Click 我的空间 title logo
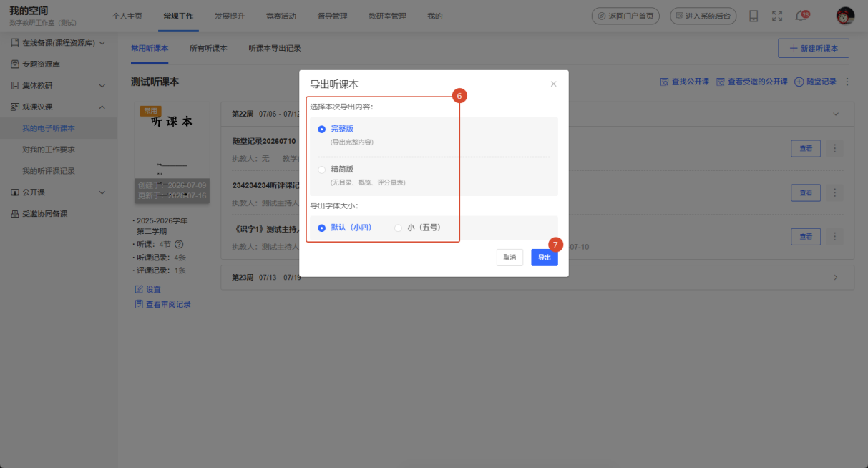The height and width of the screenshot is (468, 868). click(x=28, y=11)
